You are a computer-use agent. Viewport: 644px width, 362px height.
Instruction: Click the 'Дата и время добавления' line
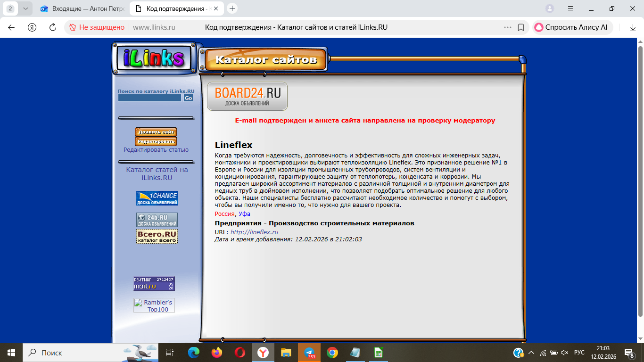click(289, 239)
